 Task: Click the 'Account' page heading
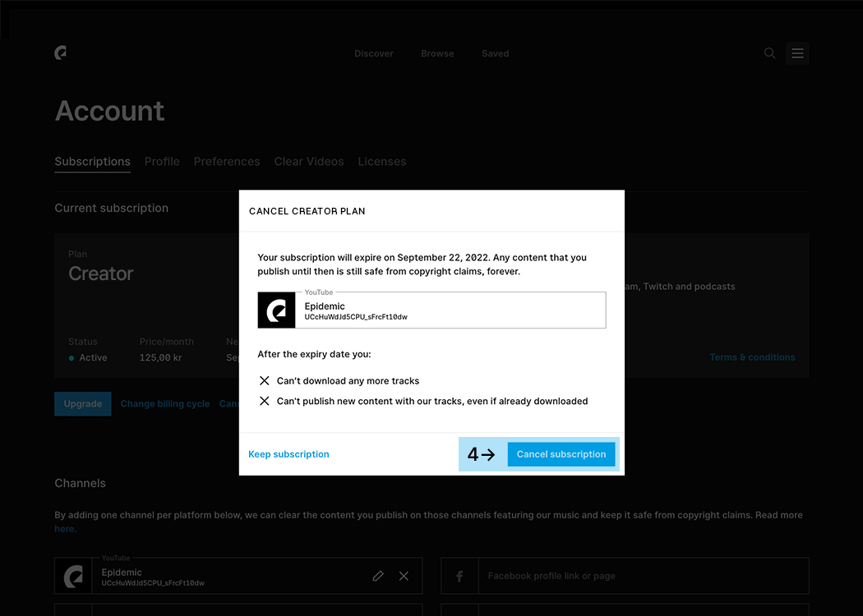[x=109, y=111]
